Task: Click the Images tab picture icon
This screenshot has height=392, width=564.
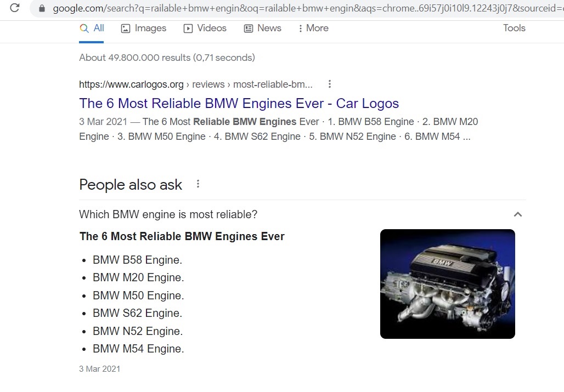Action: (x=126, y=29)
